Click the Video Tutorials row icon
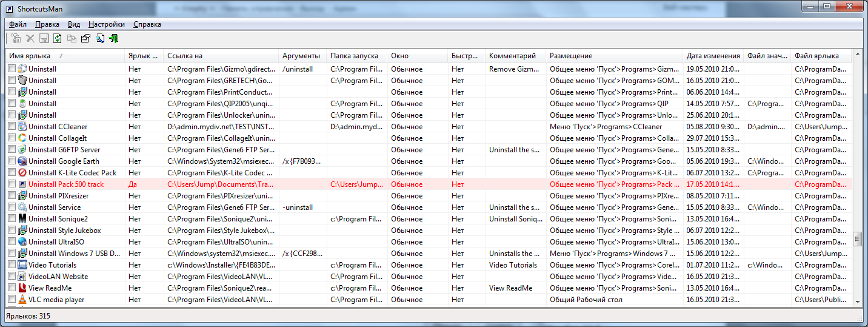The height and width of the screenshot is (327, 868). pyautogui.click(x=22, y=265)
